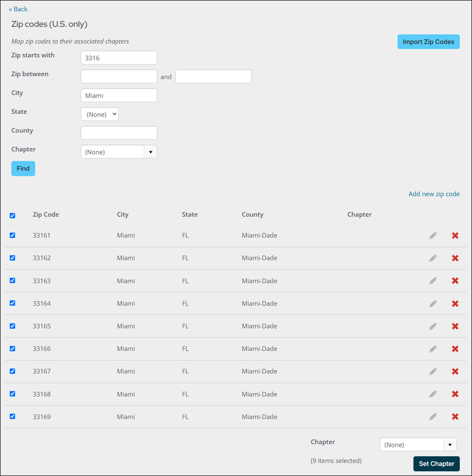Click the first Zip between field
The width and height of the screenshot is (472, 476).
click(x=118, y=76)
